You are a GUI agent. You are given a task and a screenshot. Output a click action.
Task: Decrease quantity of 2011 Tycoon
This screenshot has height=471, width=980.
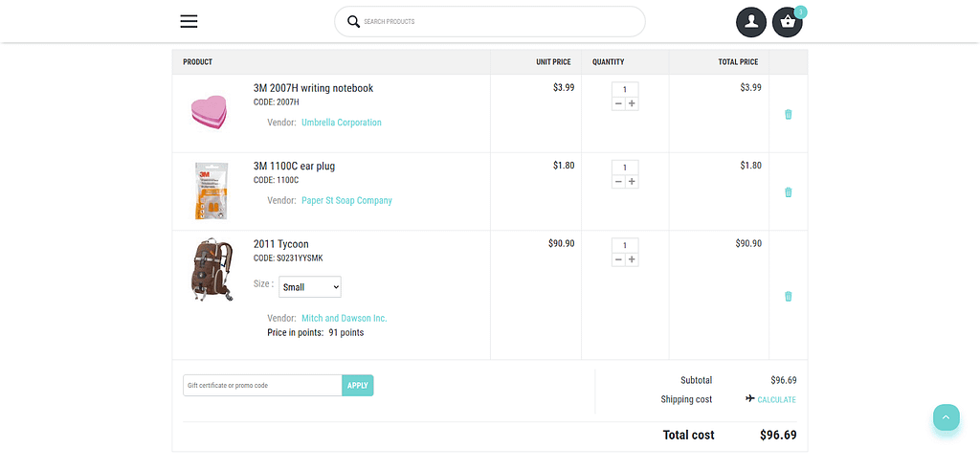tap(618, 259)
